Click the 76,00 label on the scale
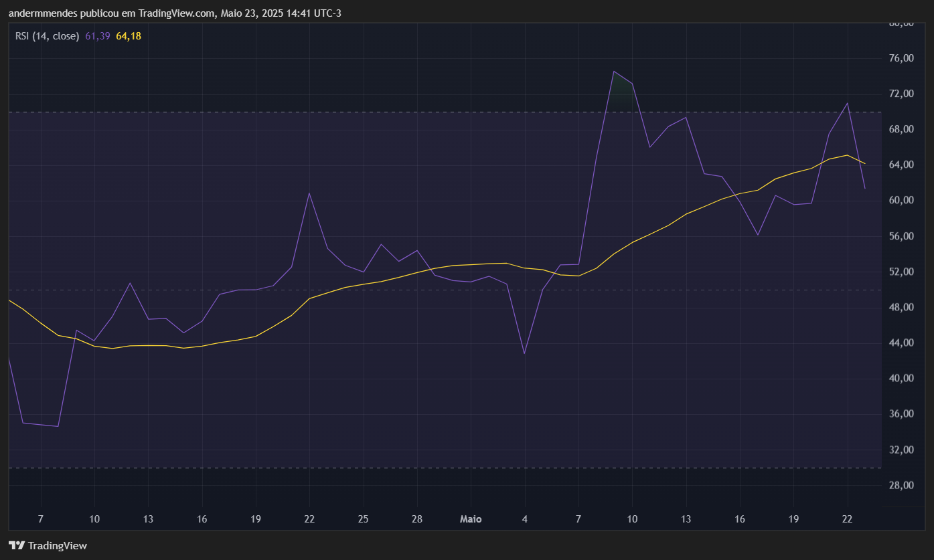The image size is (934, 560). 900,58
